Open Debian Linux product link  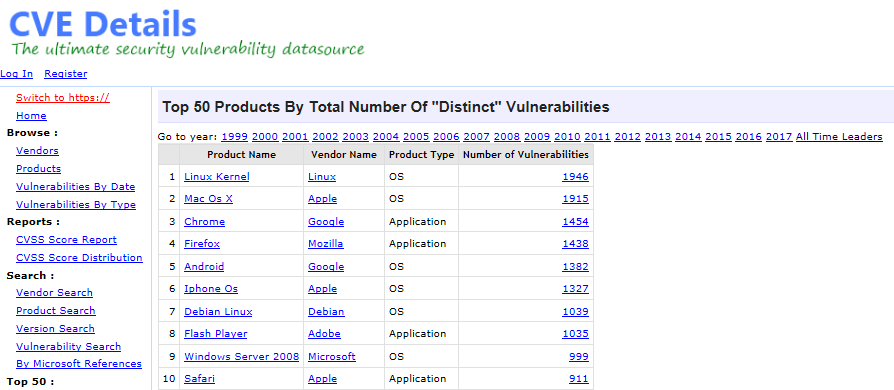[218, 312]
